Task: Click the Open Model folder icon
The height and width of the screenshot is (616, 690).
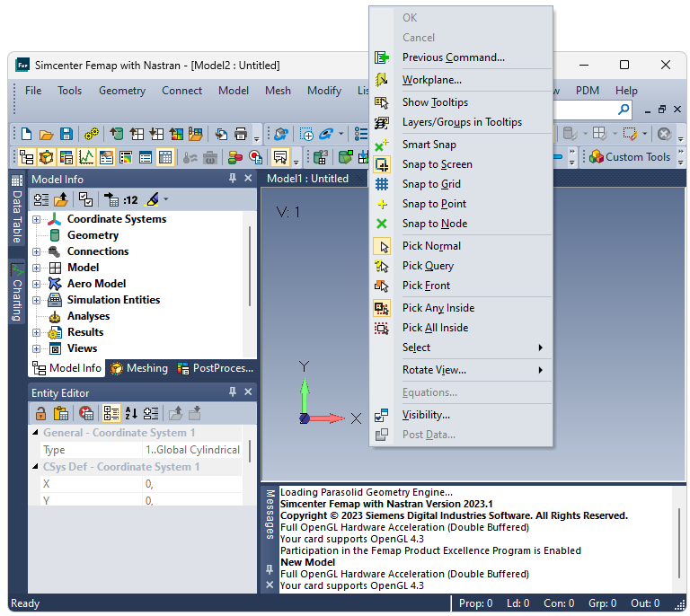Action: (x=46, y=134)
